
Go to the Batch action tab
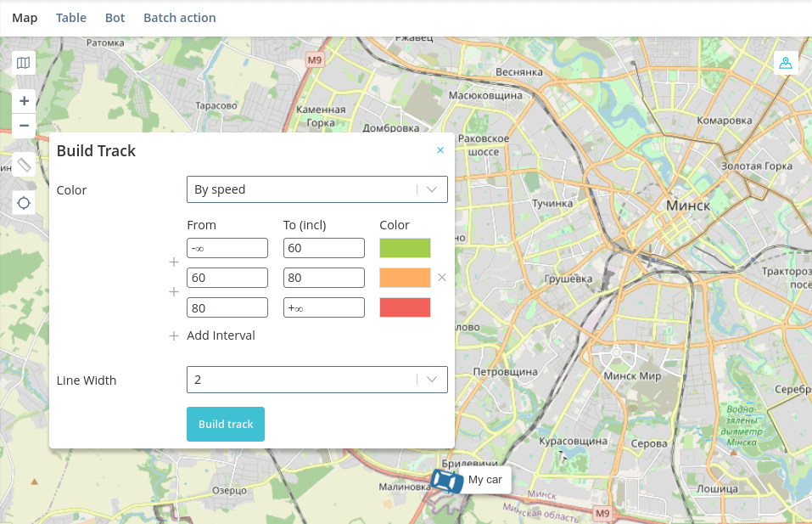coord(180,18)
